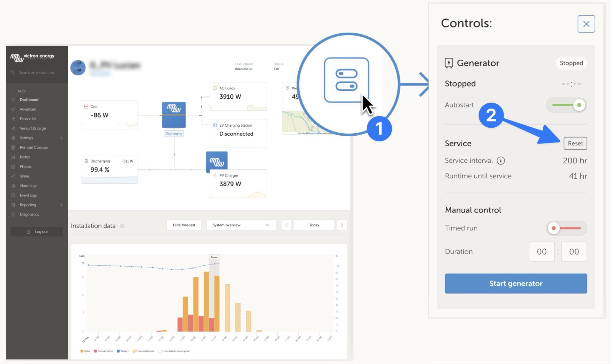Screen dimensions: 611x364
Task: Go to previous day with left chevron
Action: tap(286, 225)
